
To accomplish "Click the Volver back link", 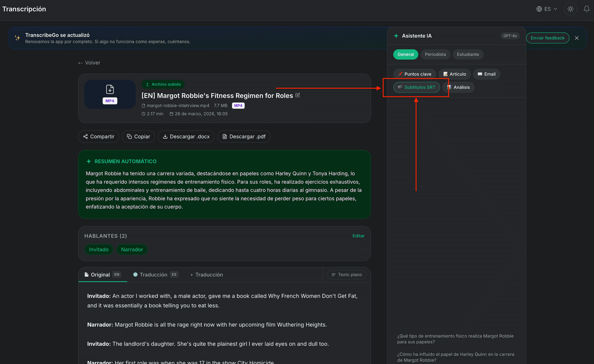I will pos(89,62).
